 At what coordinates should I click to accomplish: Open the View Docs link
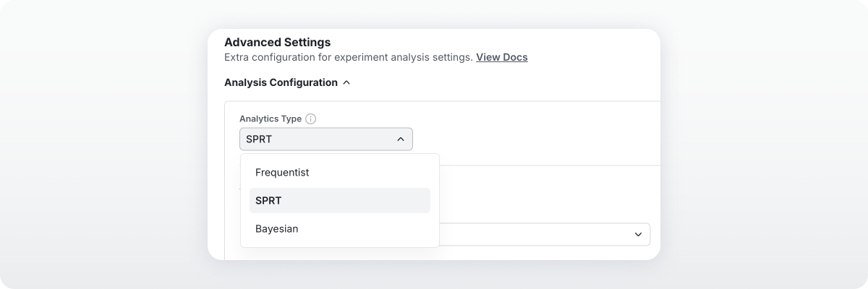pyautogui.click(x=502, y=57)
